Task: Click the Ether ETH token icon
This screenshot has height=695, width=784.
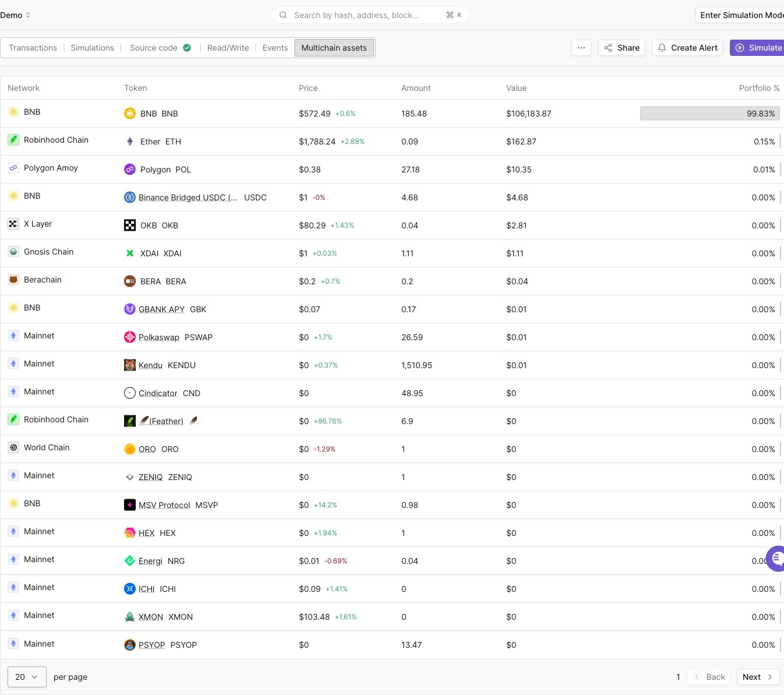Action: (130, 142)
